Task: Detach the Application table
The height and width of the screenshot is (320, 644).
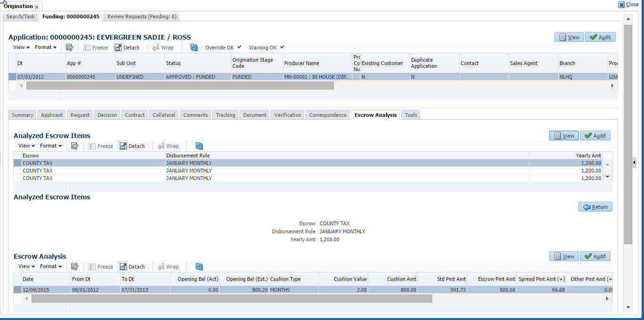Action: pos(127,48)
